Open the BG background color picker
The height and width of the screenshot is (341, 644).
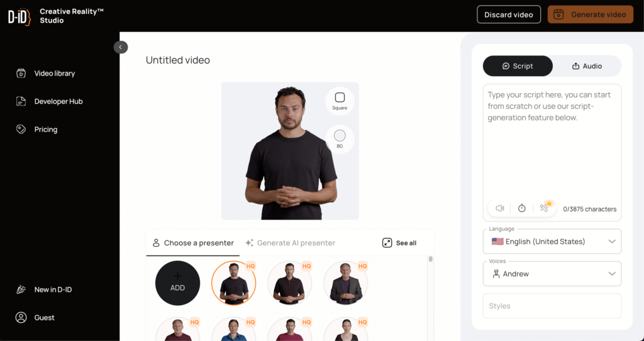pos(340,139)
